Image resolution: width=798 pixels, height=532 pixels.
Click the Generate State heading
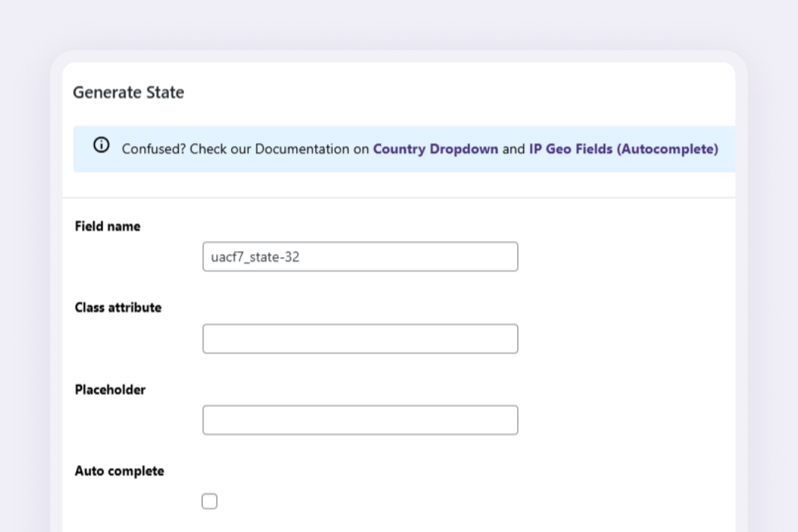(x=128, y=92)
